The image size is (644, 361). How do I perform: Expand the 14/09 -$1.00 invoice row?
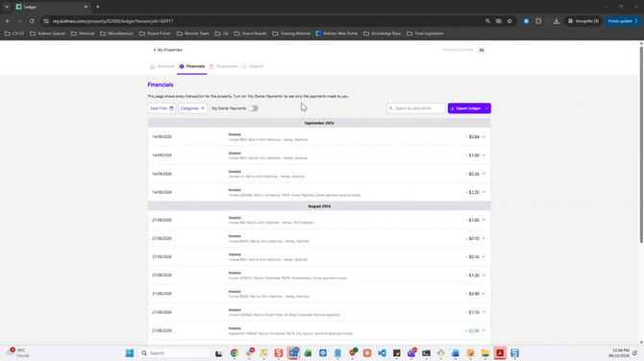(x=483, y=156)
